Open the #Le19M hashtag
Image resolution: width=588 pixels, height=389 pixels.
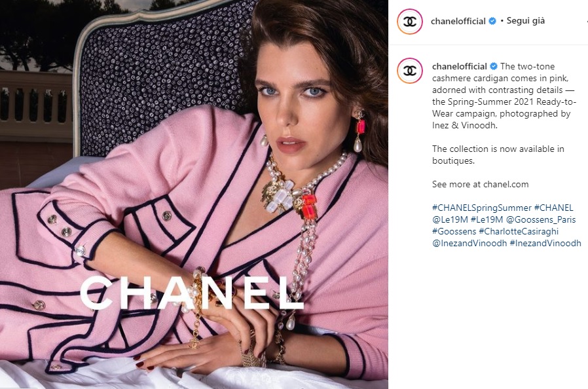click(487, 219)
